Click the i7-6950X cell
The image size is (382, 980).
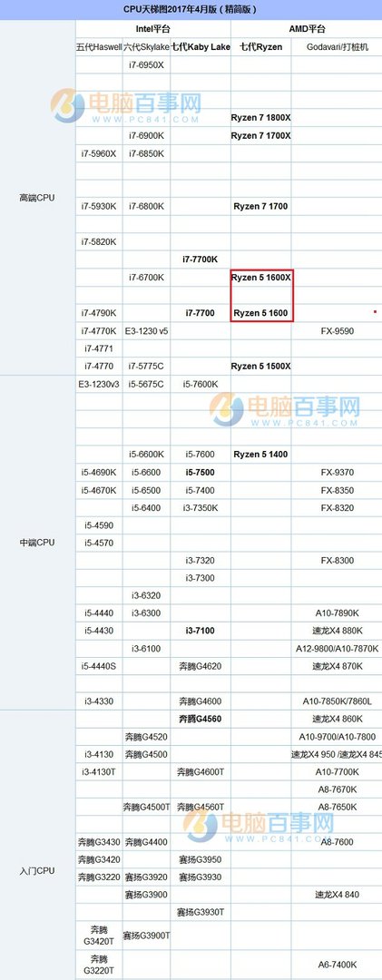146,64
